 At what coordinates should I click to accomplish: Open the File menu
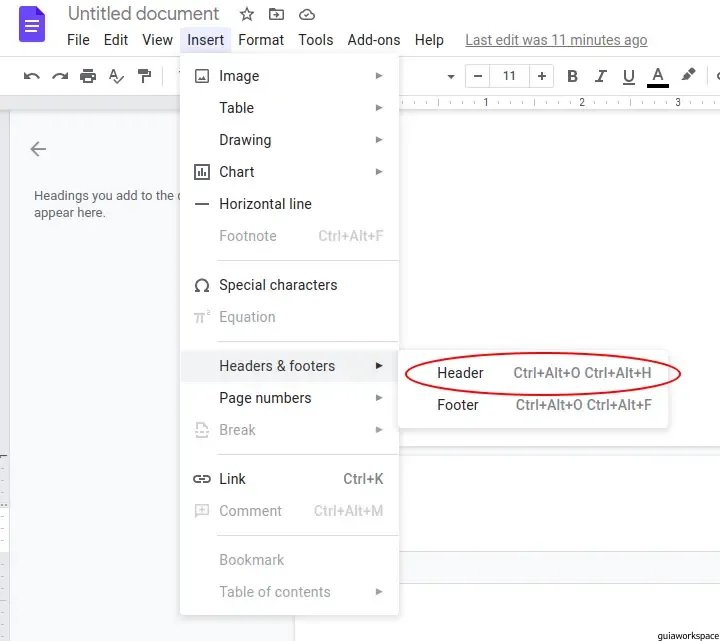[x=78, y=40]
